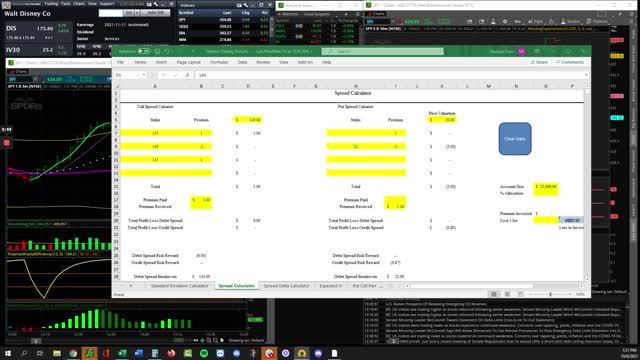Open Word from the taskbar

[x=138, y=353]
